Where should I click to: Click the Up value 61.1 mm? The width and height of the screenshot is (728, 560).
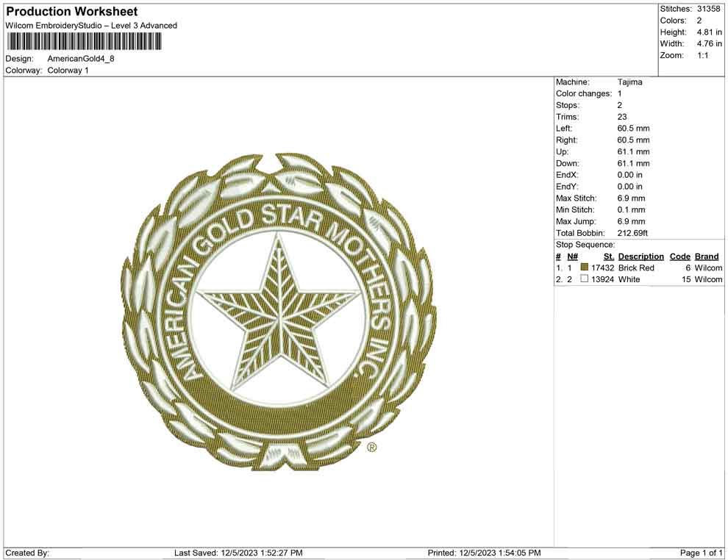click(x=633, y=151)
